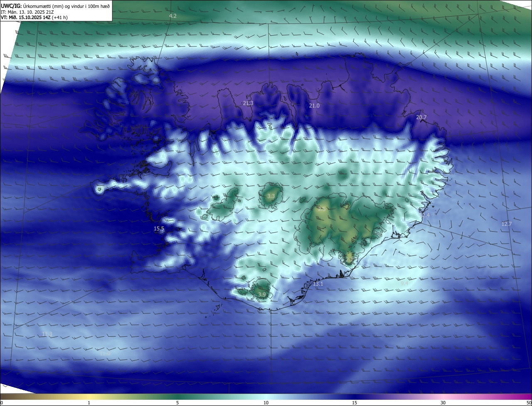
Task: Click the 21.0 value on the map
Action: click(314, 106)
